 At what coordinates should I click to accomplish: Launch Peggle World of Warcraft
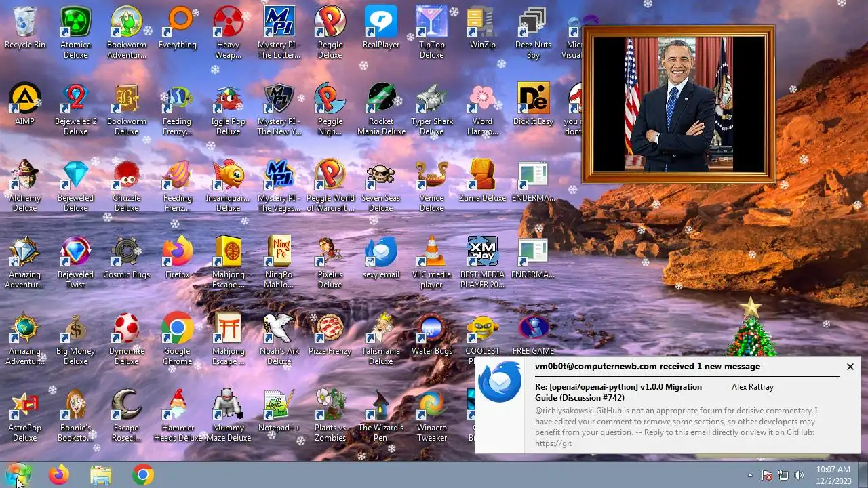[x=330, y=186]
